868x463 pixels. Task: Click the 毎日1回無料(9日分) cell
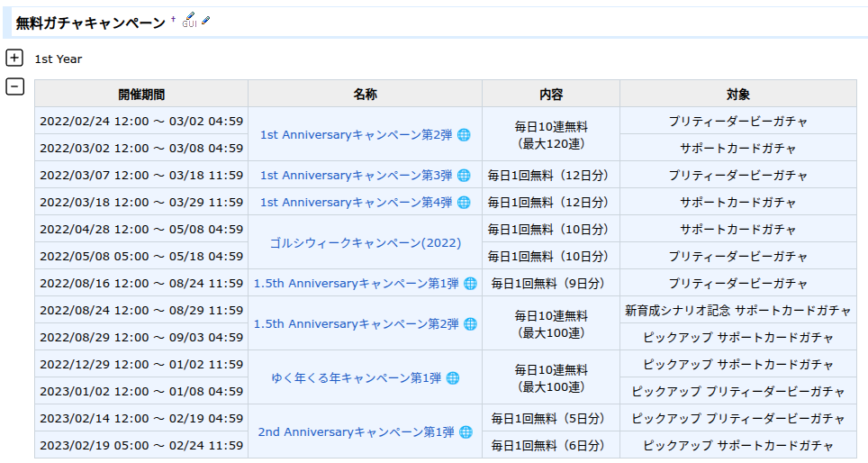tap(551, 283)
